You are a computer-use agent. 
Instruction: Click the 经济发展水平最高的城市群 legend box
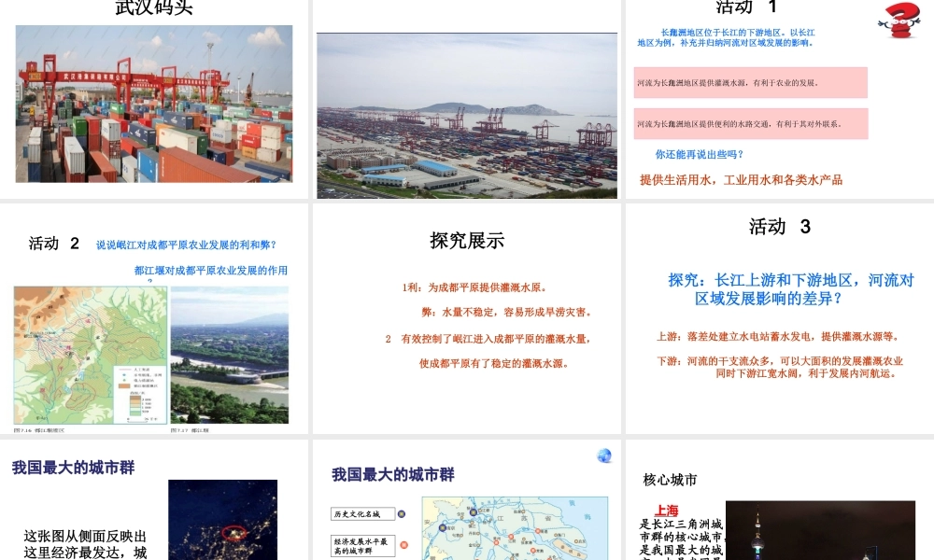[362, 546]
